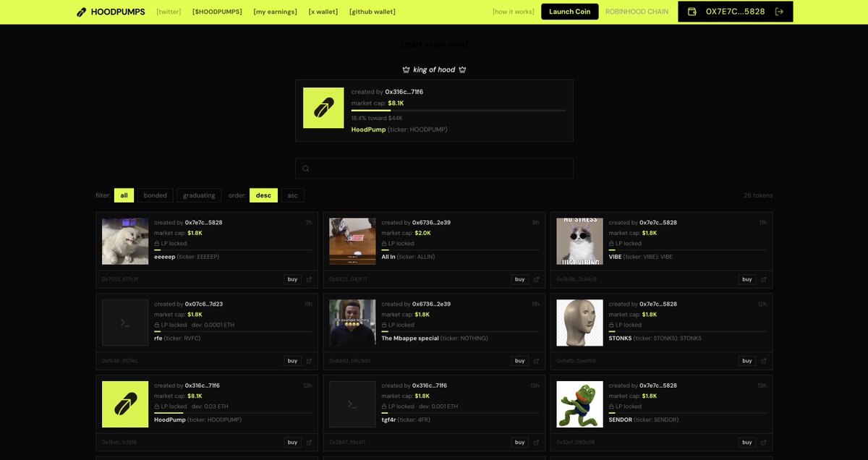Screen dimensions: 868x460
Task: Open the [github wallet] nav item
Action: click(x=373, y=12)
